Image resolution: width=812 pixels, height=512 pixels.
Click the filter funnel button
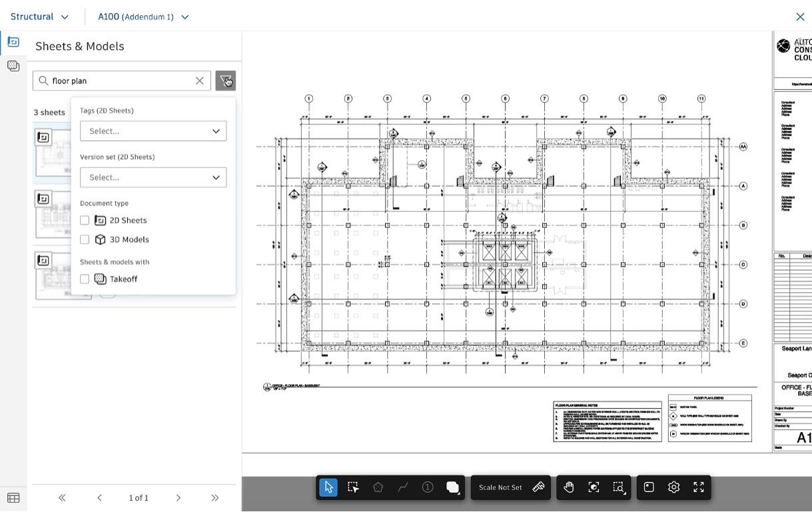click(226, 81)
